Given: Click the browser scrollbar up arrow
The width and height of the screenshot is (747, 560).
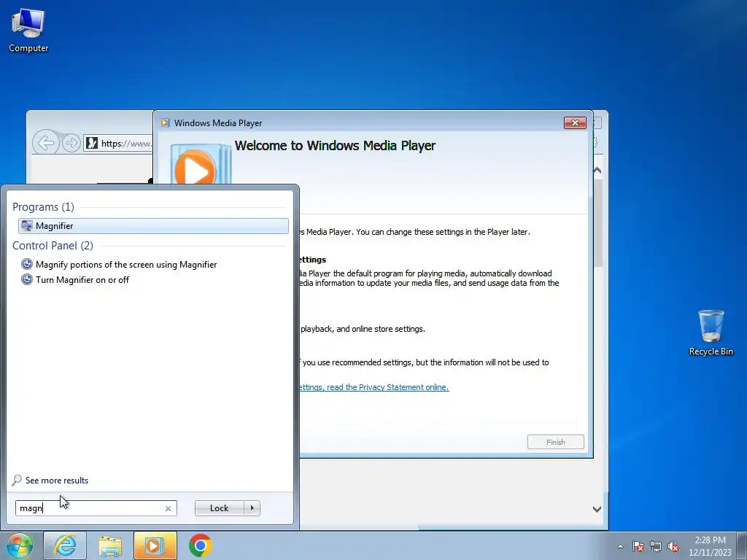Looking at the screenshot, I should [597, 171].
